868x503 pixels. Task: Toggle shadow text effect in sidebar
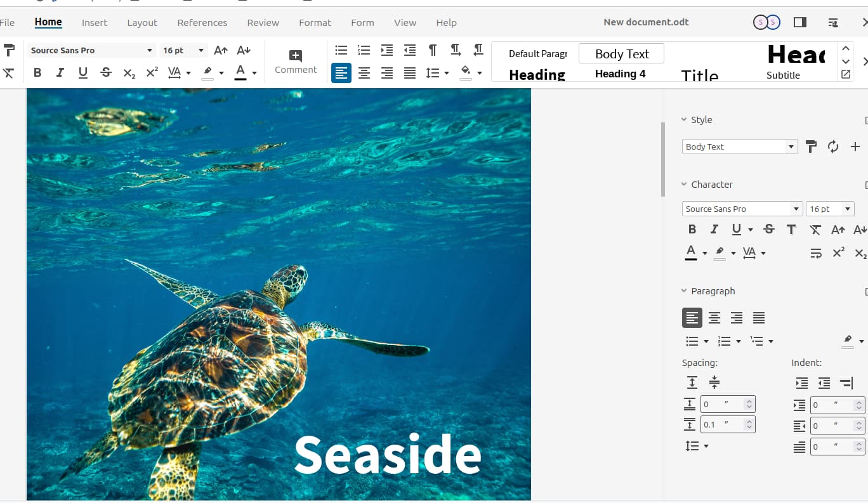791,230
